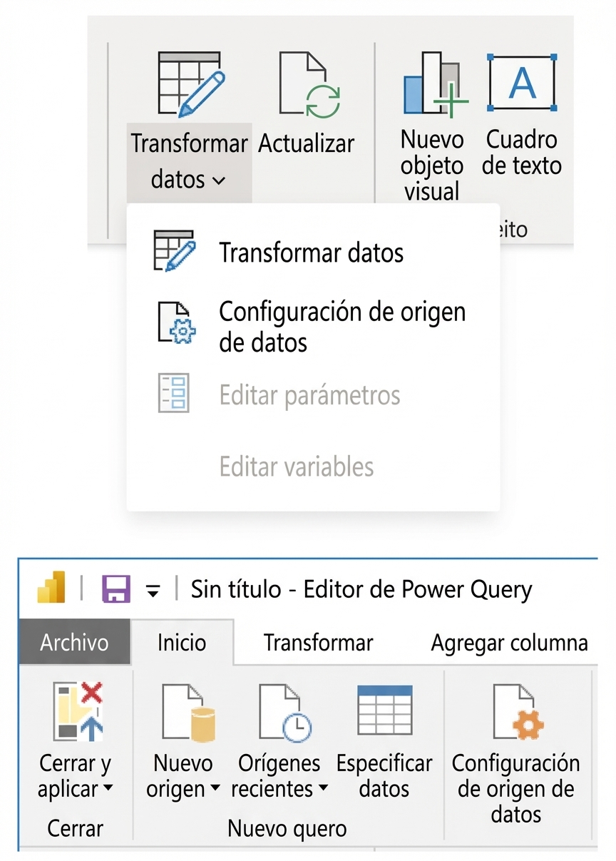Switch to the Transformar tab
This screenshot has height=861, width=616.
point(318,643)
